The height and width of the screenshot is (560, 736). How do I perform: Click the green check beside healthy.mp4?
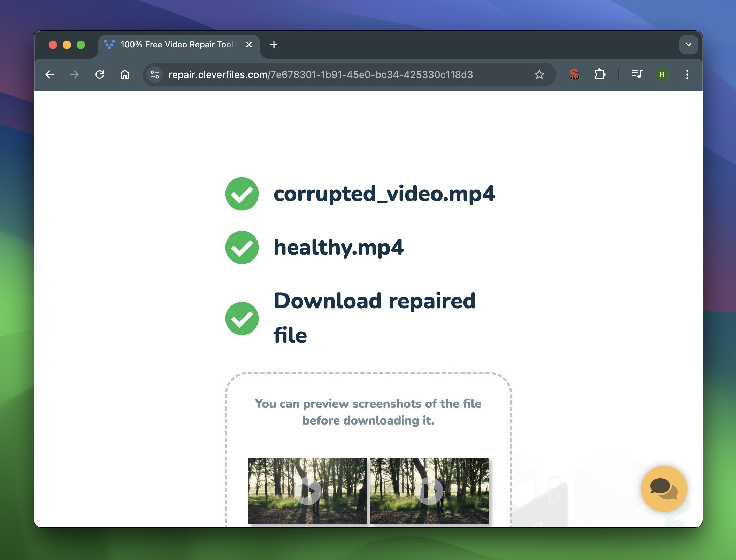pos(242,247)
